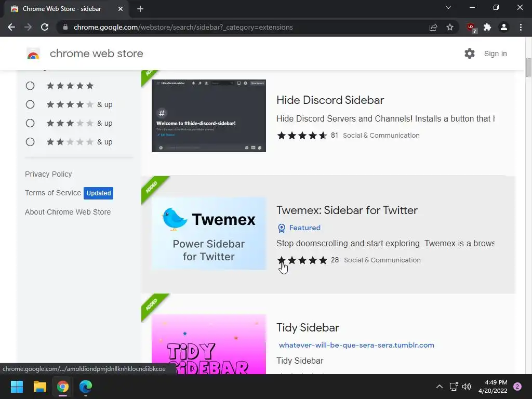Open the tab search chevron

(448, 7)
